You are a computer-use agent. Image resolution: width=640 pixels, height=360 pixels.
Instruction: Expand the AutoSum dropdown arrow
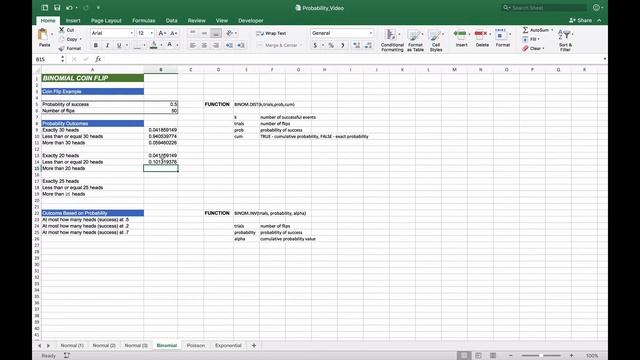tap(552, 30)
